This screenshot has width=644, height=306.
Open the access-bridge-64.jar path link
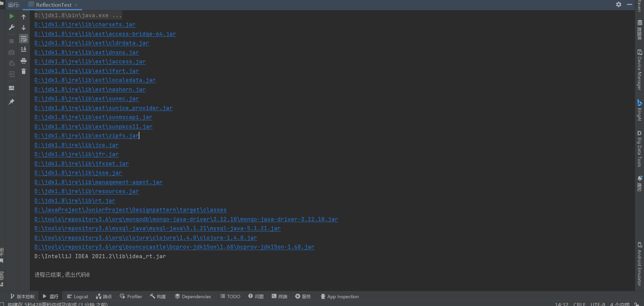(105, 34)
